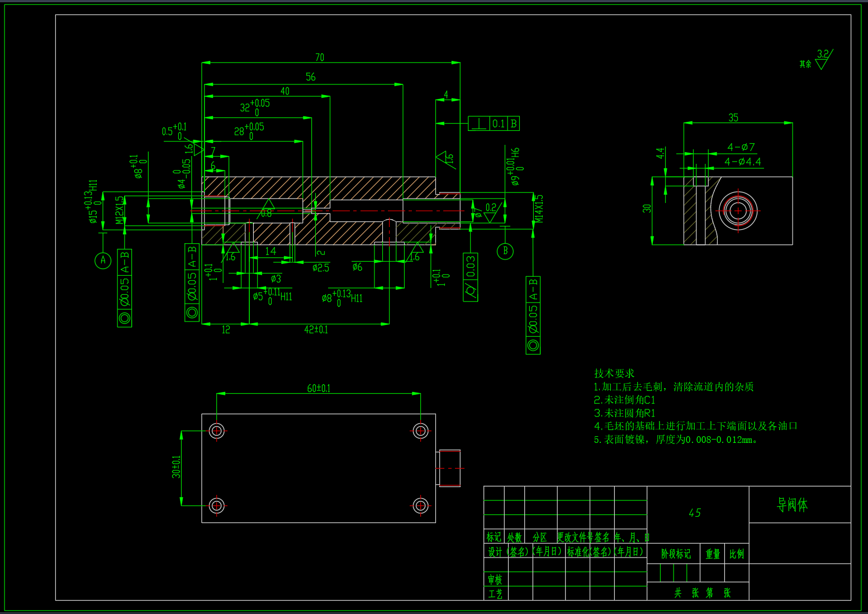Viewport: 868px width, 614px height.
Task: Select the overall length dimension 70
Action: coord(320,57)
